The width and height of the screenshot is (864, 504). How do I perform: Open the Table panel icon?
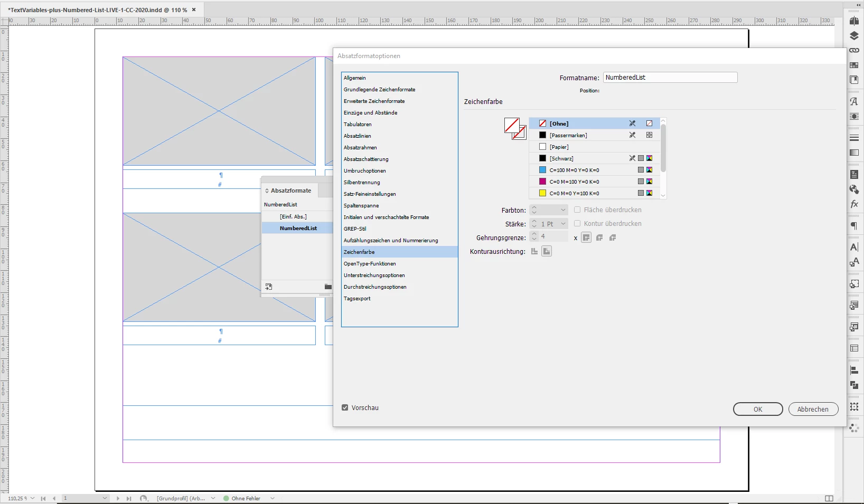coord(854,348)
